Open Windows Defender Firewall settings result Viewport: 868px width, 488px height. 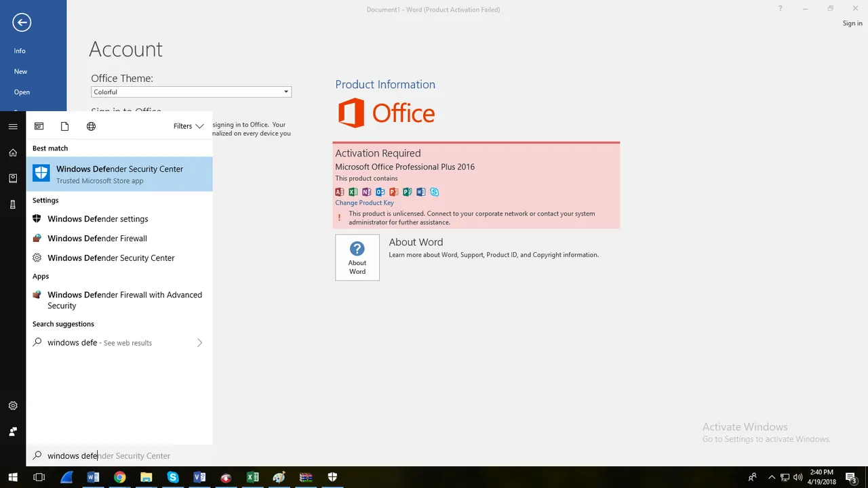pos(119,239)
